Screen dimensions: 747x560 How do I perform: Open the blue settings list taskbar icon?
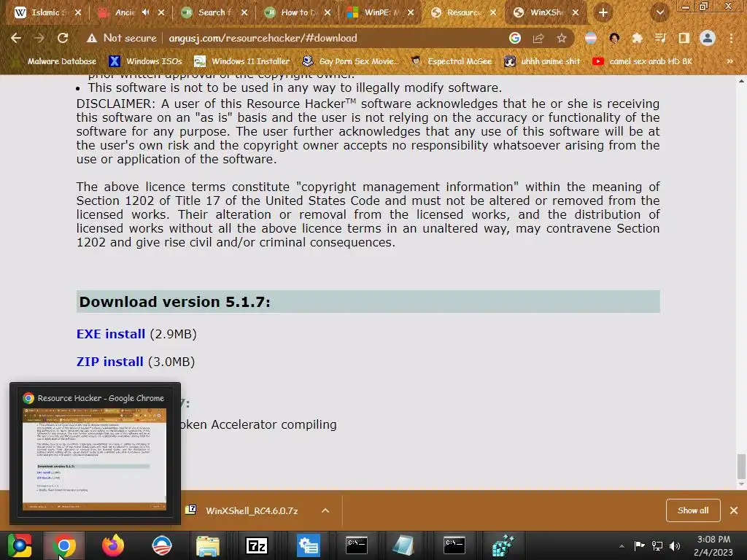click(x=309, y=545)
